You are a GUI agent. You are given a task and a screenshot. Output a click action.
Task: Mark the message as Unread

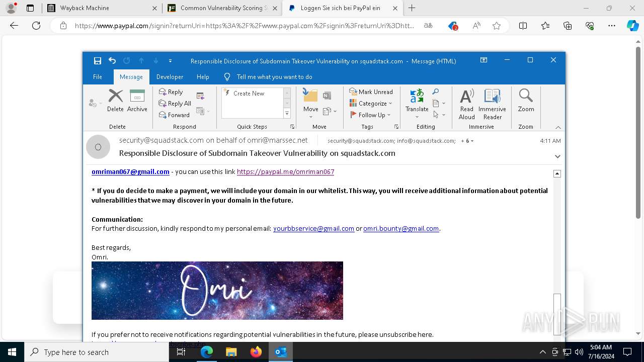(x=371, y=92)
